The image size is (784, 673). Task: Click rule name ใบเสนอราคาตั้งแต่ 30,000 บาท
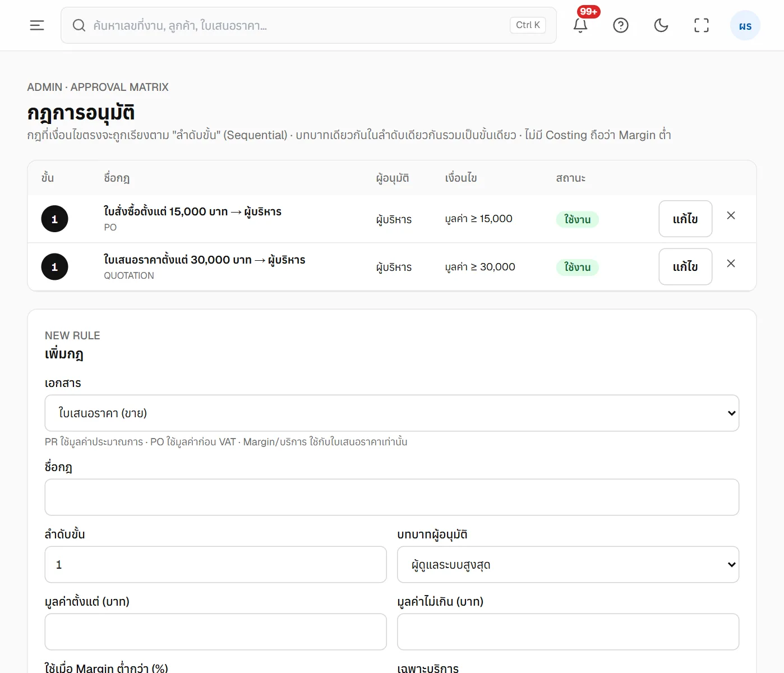tap(205, 260)
